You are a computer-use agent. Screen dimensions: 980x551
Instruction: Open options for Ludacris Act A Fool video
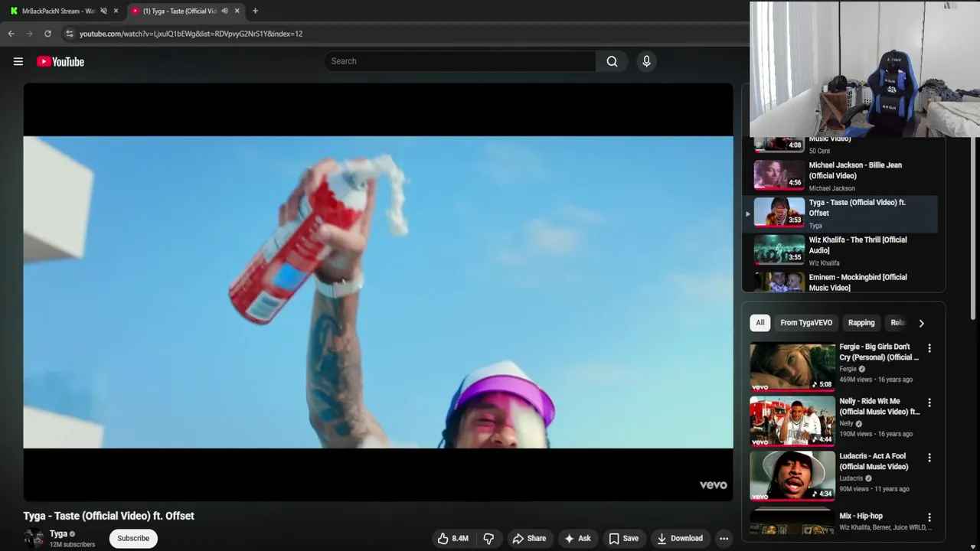coord(929,458)
